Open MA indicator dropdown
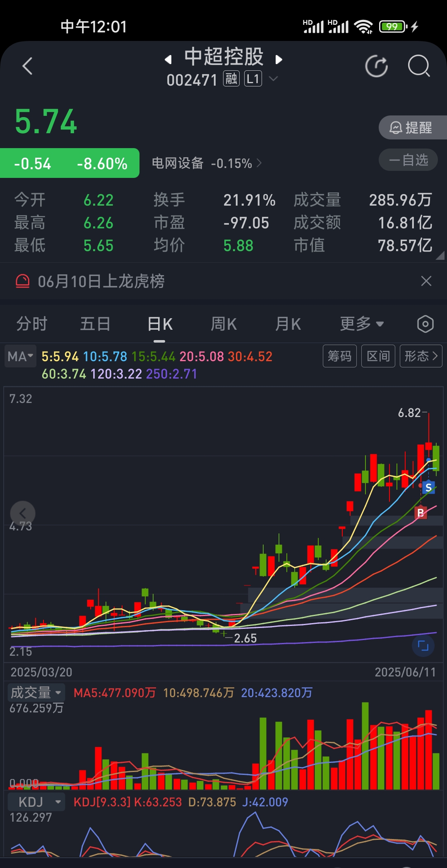Screen dimensions: 447x868 tap(21, 356)
